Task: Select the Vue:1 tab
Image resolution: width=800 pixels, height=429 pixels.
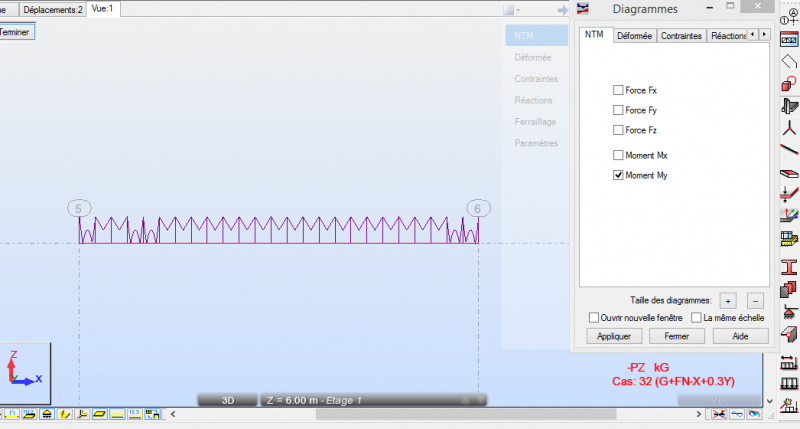Action: pos(103,9)
